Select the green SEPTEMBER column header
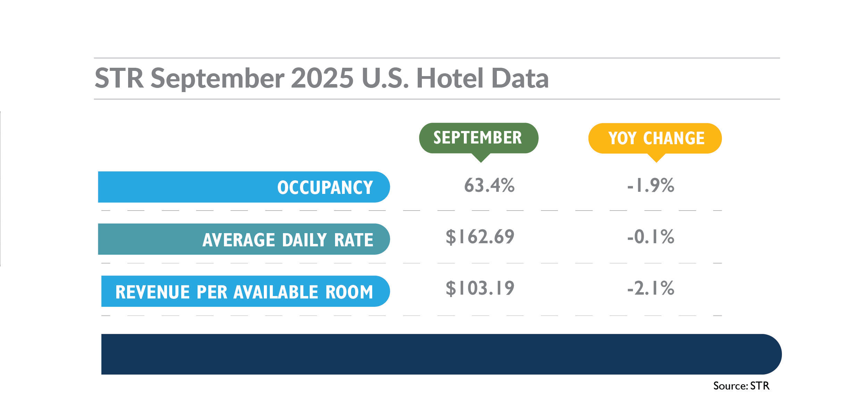 tap(478, 138)
